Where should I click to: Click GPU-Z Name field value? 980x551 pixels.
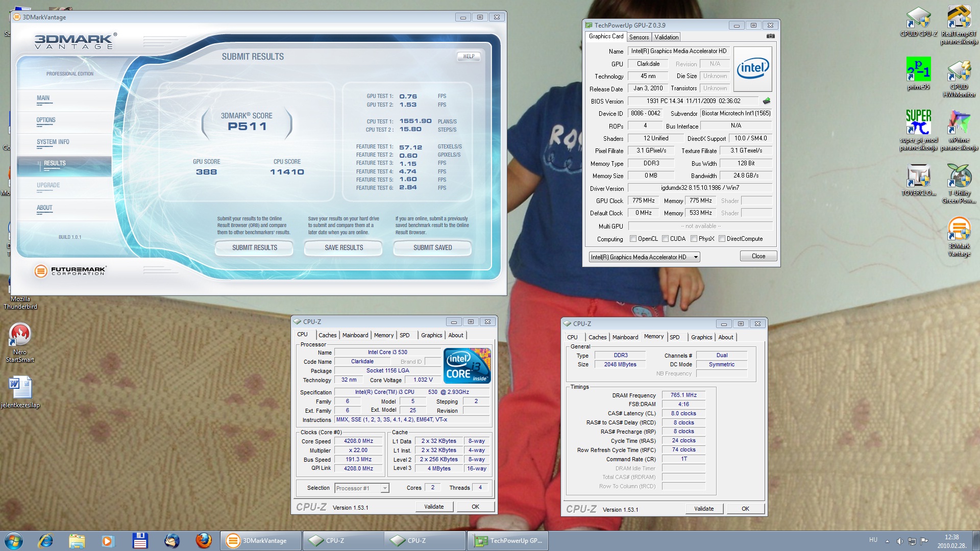pos(679,51)
